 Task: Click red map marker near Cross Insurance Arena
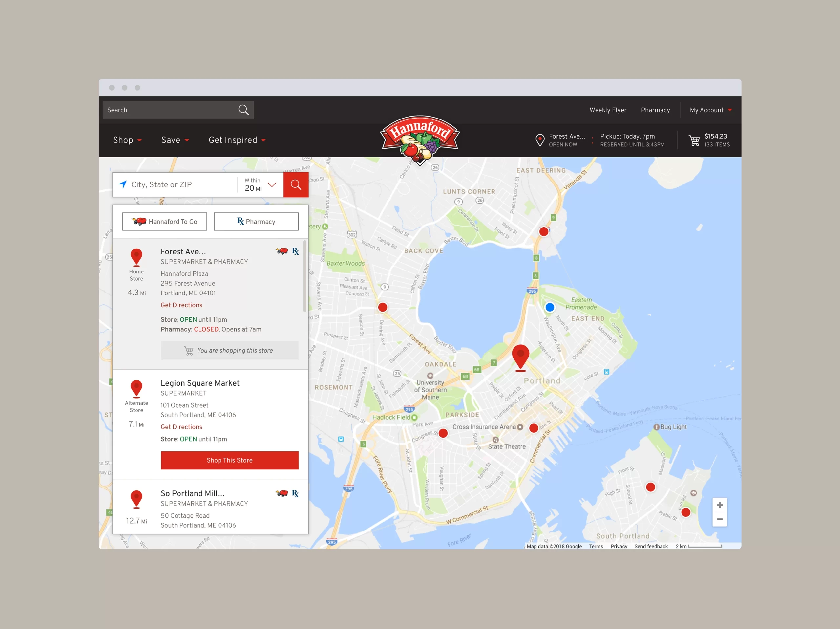point(534,428)
